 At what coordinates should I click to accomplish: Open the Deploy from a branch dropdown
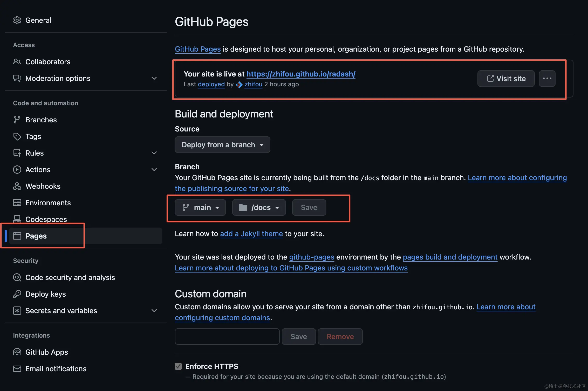222,145
